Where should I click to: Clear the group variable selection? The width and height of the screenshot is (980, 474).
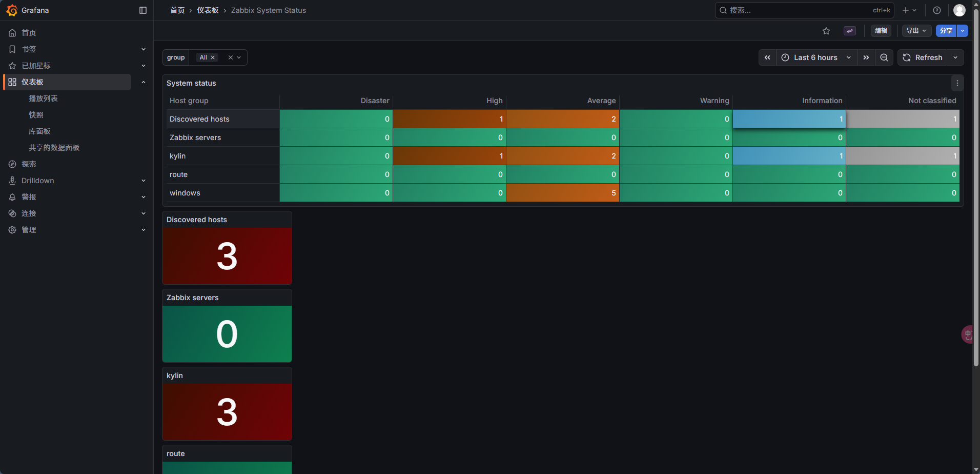(231, 57)
